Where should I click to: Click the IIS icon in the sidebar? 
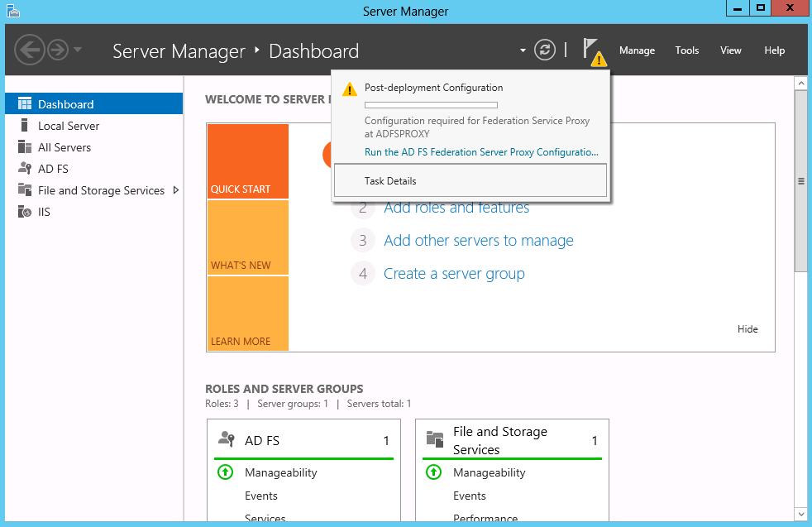coord(25,212)
